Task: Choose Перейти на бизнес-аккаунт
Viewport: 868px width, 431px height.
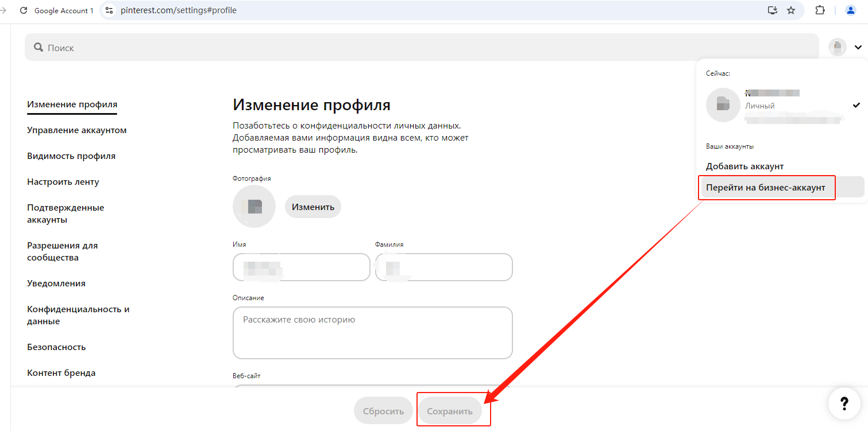Action: [782, 188]
